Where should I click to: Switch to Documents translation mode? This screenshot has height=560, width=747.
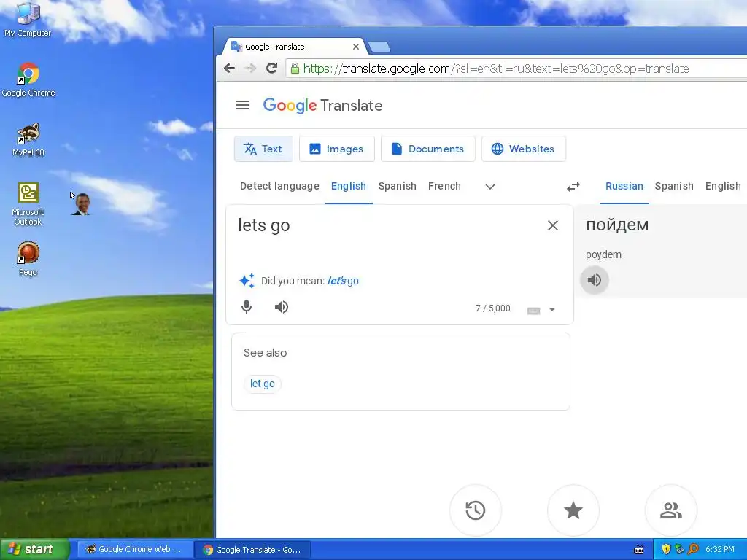(427, 149)
